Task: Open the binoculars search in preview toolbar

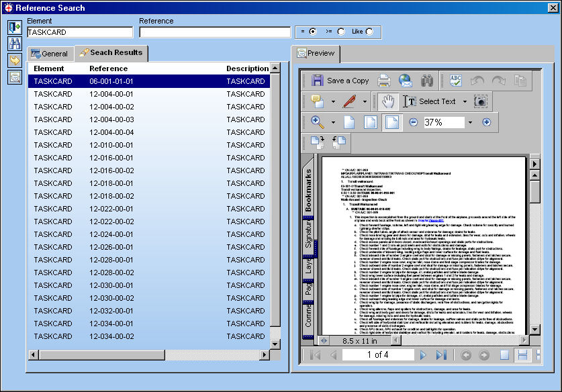Action: (427, 81)
